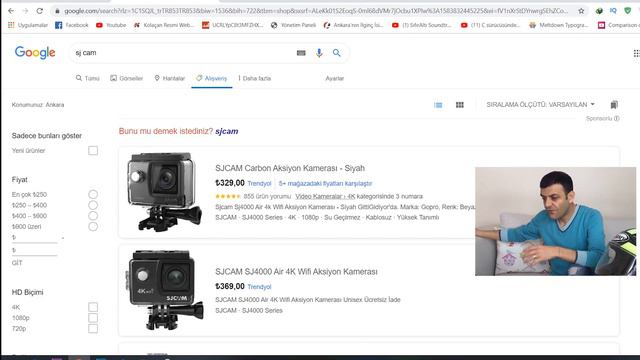
Task: Open Trendyol link for ₺329,00 item
Action: pos(259,184)
